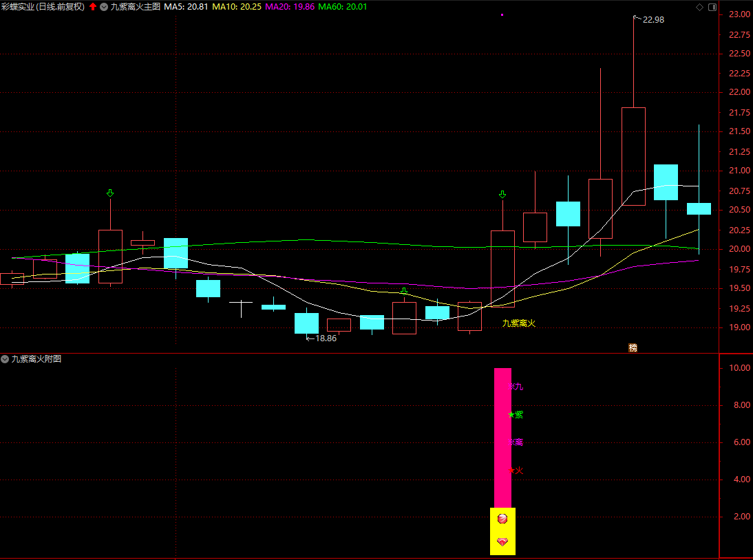
Task: Click 22.00 on the price axis
Action: (x=739, y=92)
